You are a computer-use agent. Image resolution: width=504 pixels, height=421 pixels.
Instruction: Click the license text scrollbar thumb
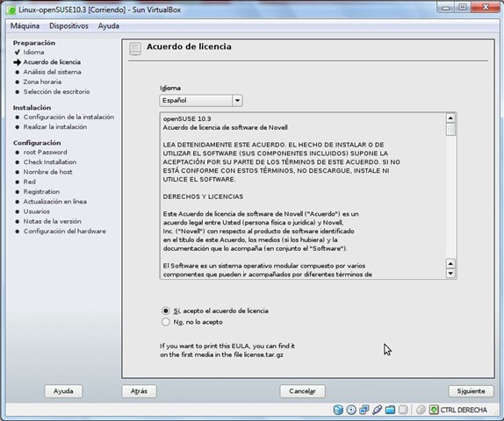(450, 130)
